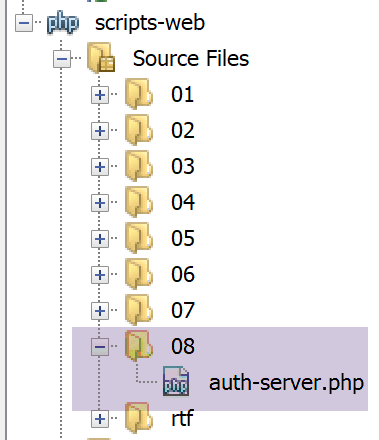Click the folder icon of 04
The height and width of the screenshot is (440, 379).
139,202
